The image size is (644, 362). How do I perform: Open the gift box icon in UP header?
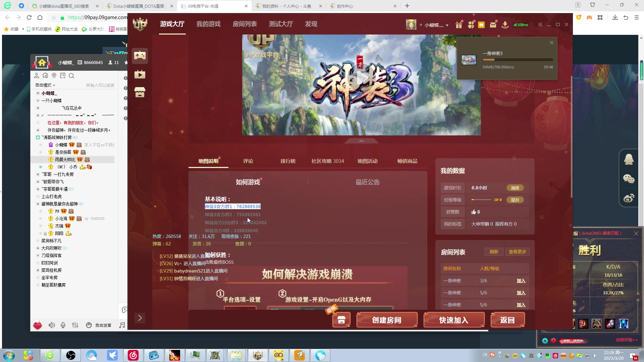click(459, 24)
